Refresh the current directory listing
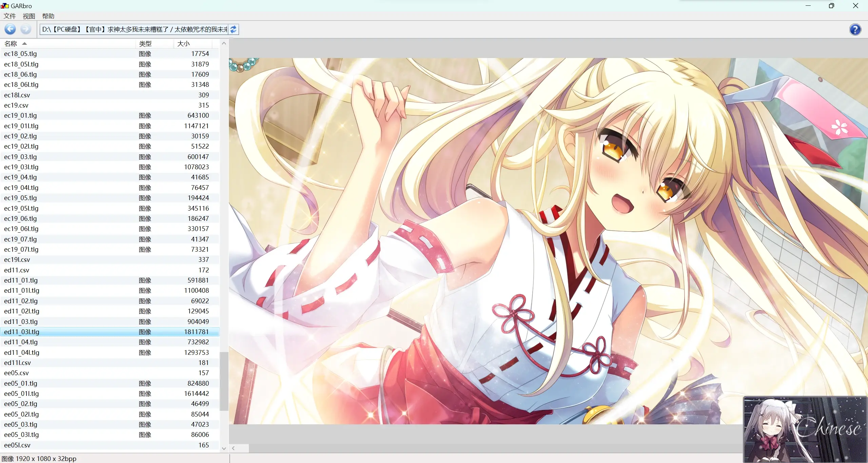Viewport: 868px width, 463px height. click(233, 30)
